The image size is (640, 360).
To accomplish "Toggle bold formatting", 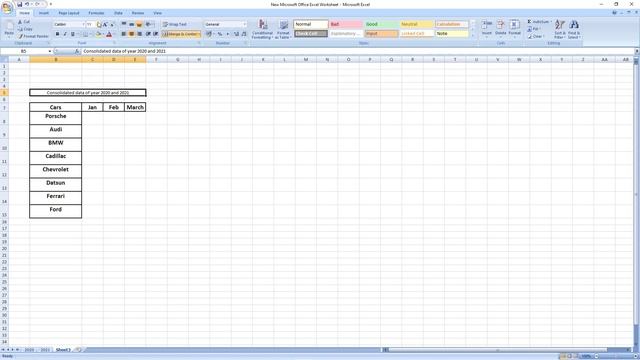I will click(x=57, y=34).
